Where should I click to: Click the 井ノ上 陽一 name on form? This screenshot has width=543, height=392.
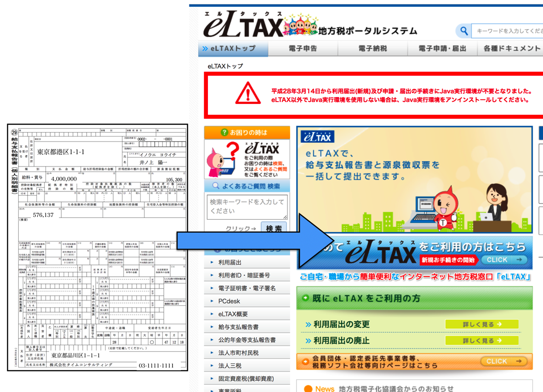pos(153,162)
